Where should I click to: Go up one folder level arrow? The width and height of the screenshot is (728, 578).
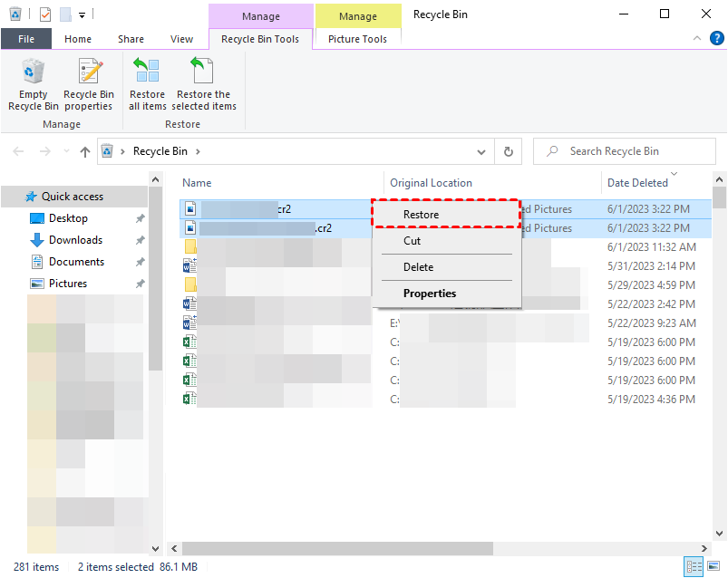(x=85, y=151)
